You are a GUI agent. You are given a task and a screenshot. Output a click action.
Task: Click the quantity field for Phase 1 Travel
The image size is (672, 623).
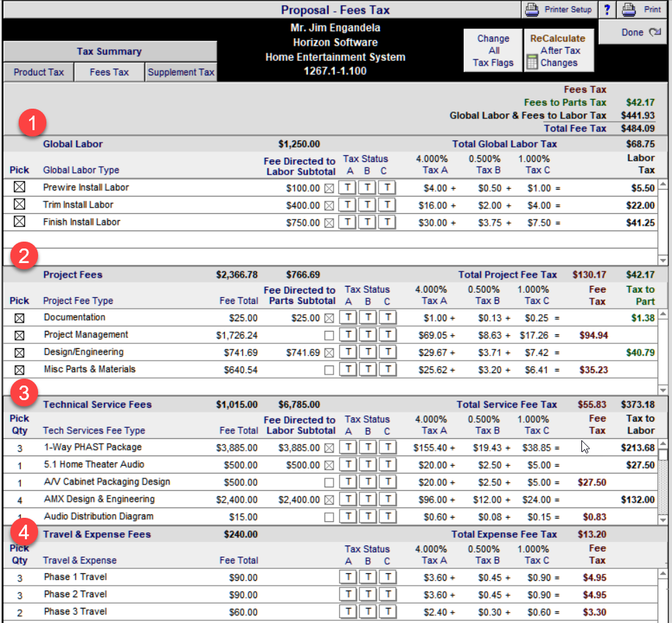click(19, 579)
